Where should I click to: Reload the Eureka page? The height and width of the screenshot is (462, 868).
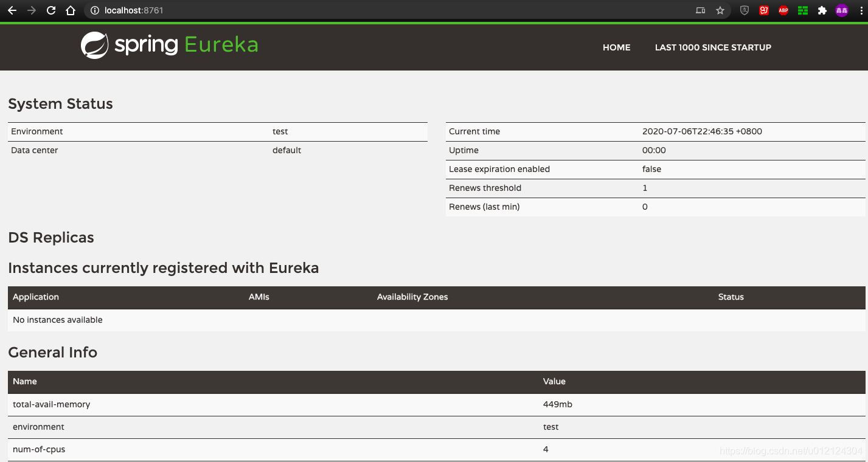click(x=51, y=10)
